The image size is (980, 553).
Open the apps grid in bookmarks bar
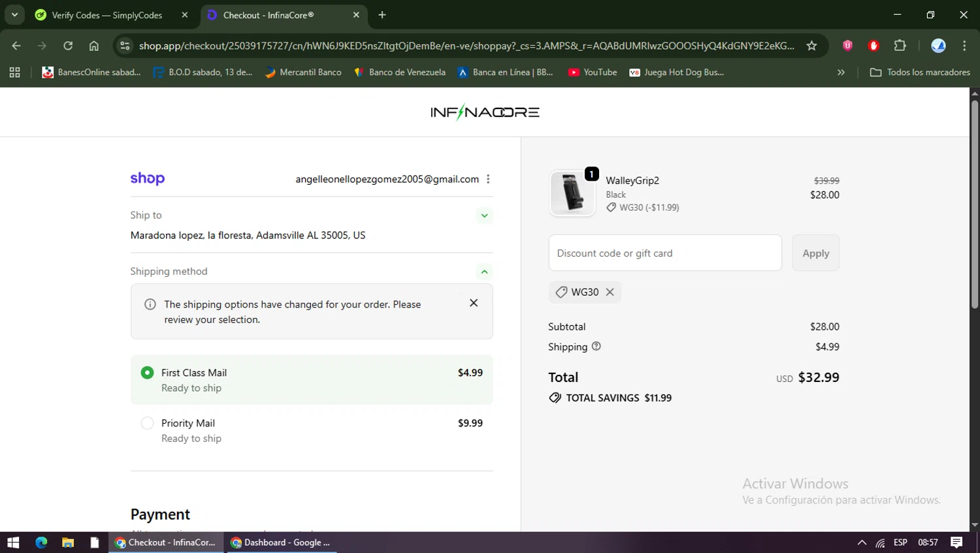[14, 72]
